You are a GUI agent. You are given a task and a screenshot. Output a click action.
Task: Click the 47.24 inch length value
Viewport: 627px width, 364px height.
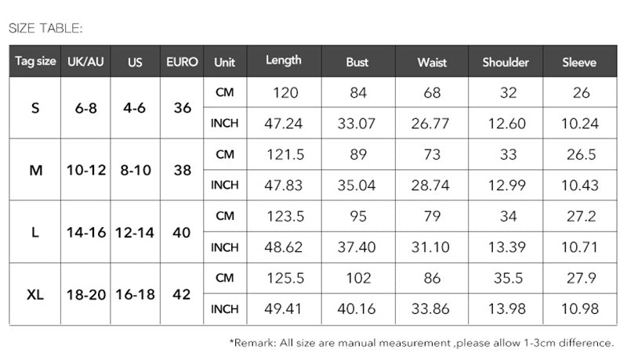pos(284,124)
